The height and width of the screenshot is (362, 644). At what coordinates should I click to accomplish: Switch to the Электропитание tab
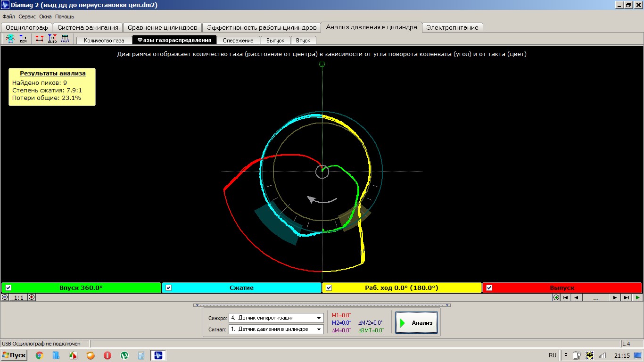452,27
